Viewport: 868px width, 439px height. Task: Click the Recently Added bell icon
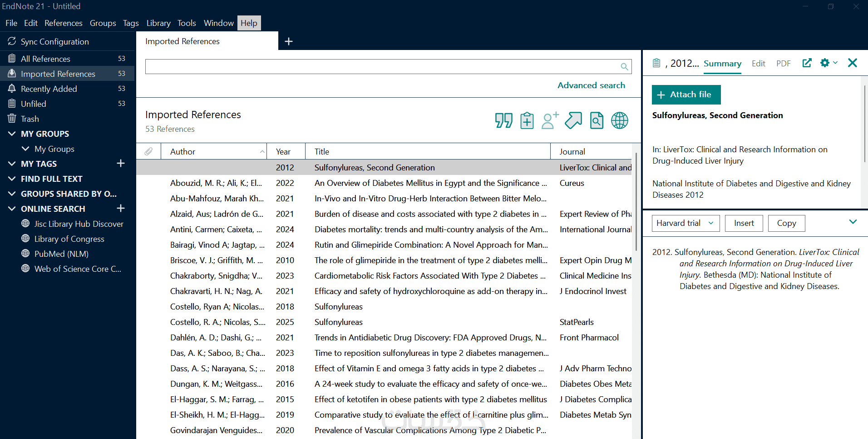(12, 89)
